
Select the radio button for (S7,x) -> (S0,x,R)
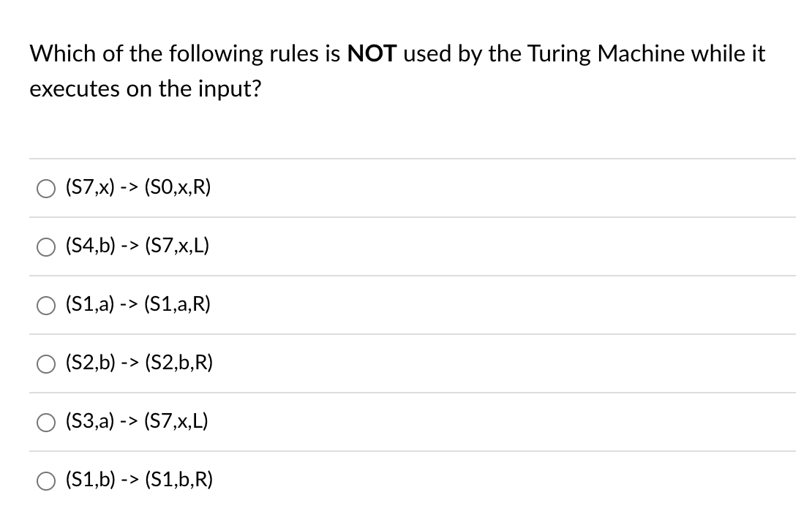click(x=45, y=188)
